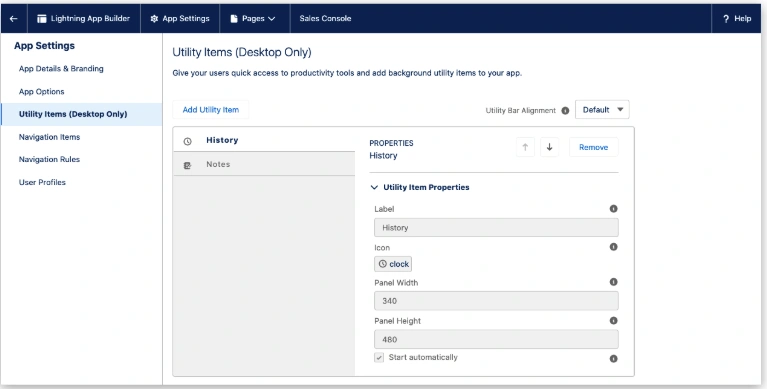Change the clock icon selection

tap(393, 264)
